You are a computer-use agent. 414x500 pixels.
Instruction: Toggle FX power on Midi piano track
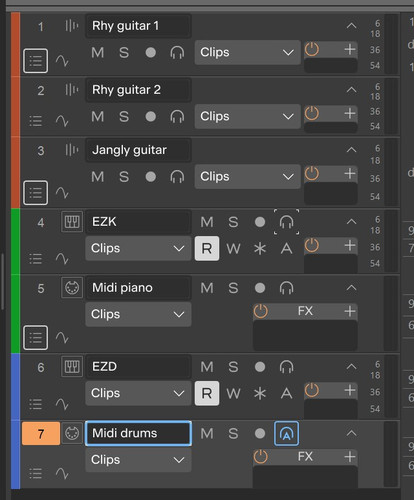tap(260, 311)
